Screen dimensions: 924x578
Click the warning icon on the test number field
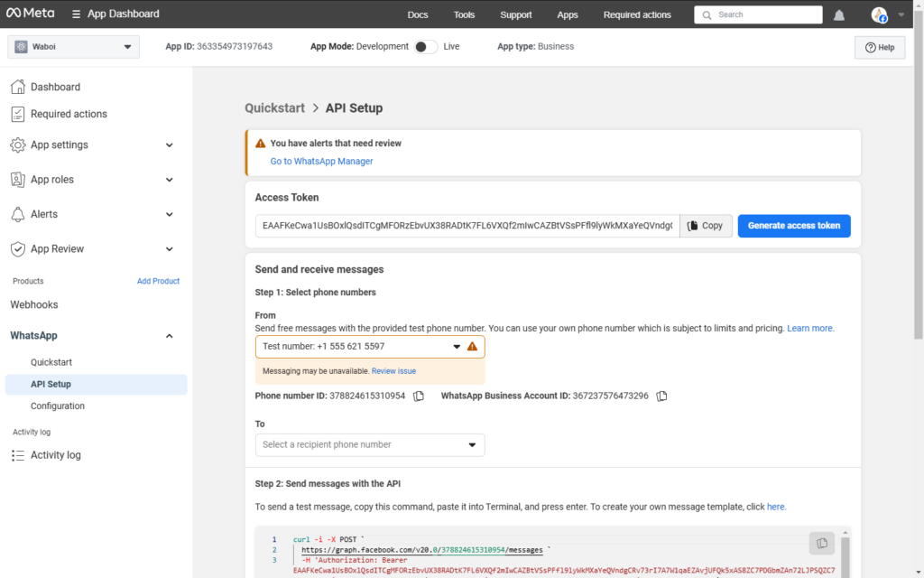pos(472,347)
